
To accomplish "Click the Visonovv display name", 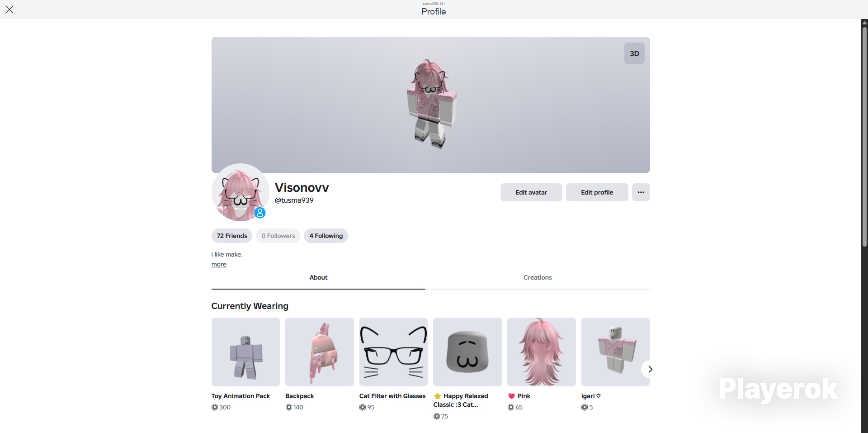I will [x=302, y=187].
